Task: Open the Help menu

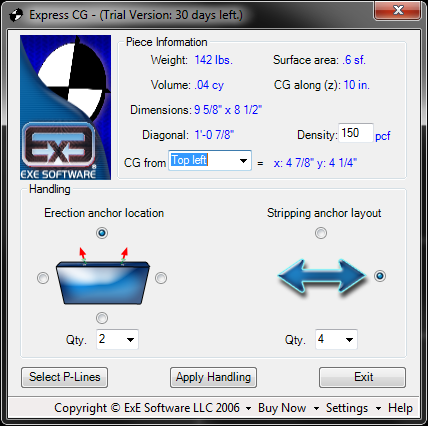Action: (x=400, y=408)
